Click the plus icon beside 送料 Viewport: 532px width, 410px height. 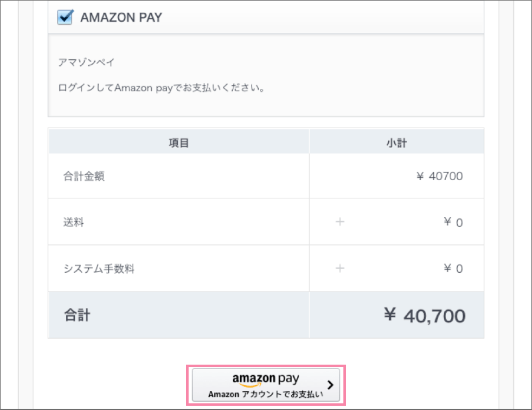point(340,222)
